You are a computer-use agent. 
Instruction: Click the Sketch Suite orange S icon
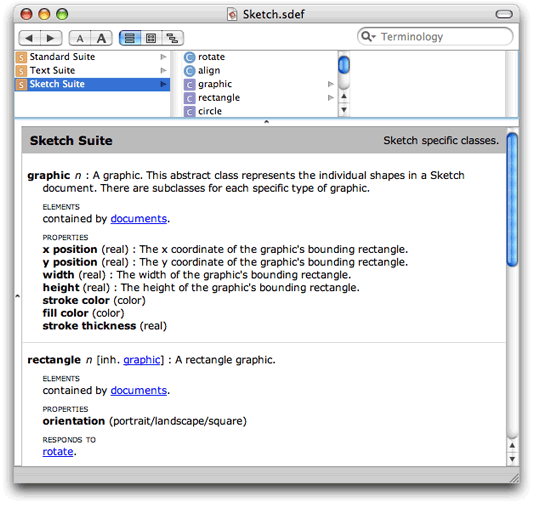tap(21, 84)
